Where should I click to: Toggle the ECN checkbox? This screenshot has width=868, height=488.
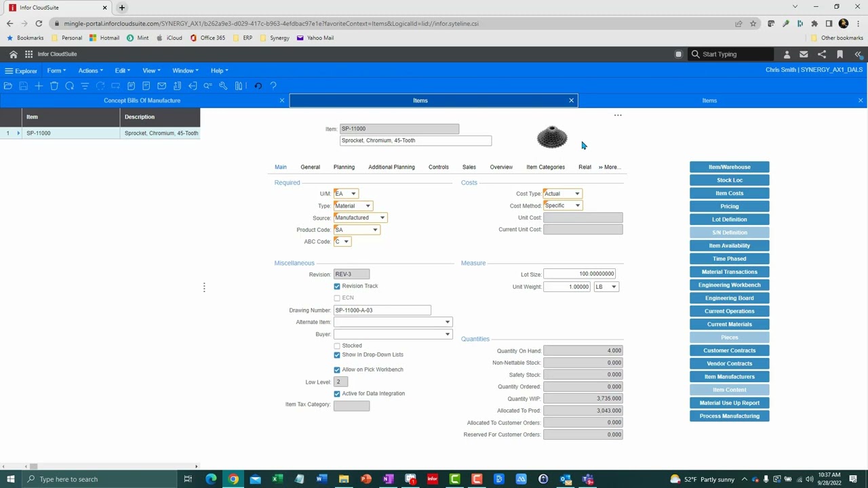coord(337,298)
